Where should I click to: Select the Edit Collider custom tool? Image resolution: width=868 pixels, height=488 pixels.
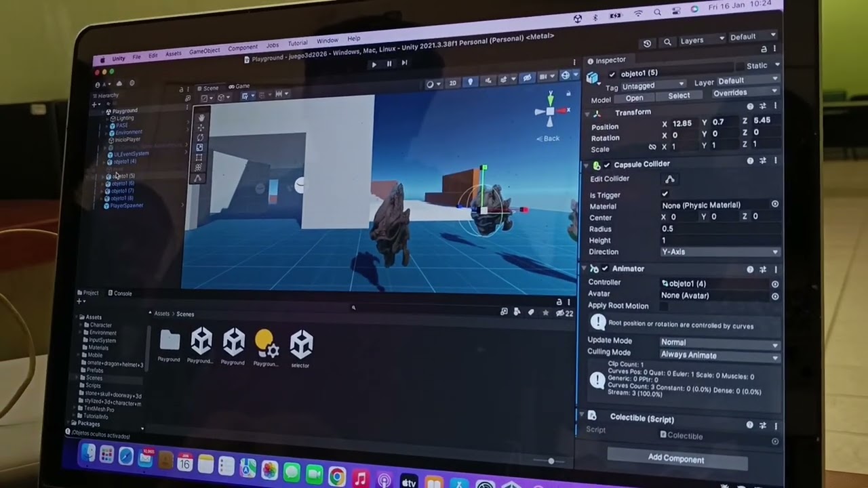point(197,179)
